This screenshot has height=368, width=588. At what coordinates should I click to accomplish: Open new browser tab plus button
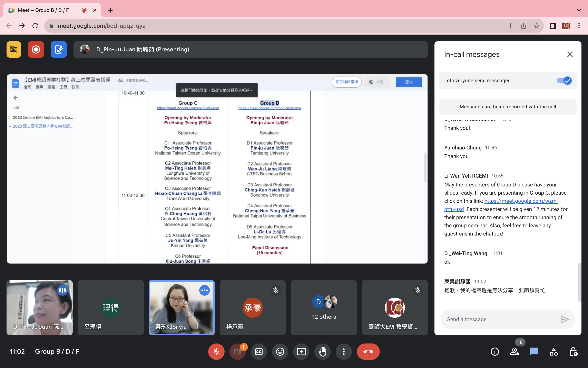coord(110,10)
